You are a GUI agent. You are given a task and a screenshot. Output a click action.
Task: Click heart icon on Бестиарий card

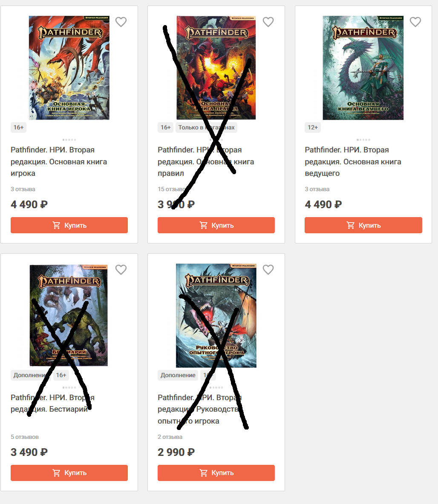click(x=121, y=269)
